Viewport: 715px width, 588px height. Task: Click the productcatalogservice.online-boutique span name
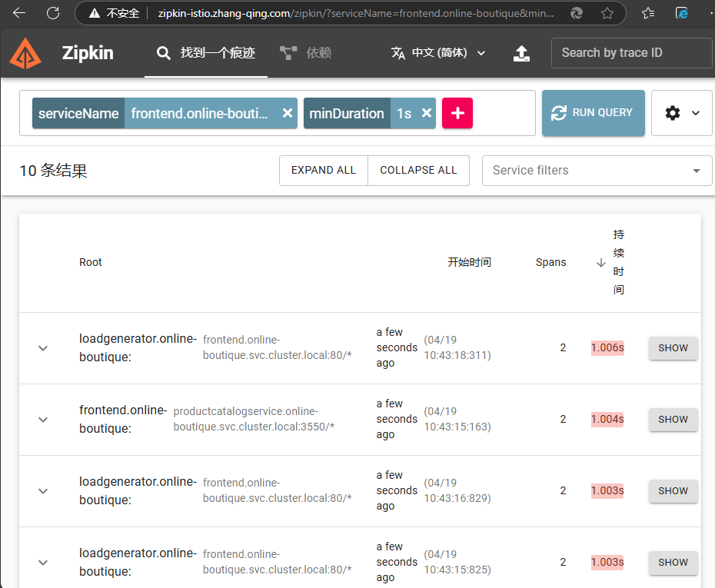coord(254,419)
